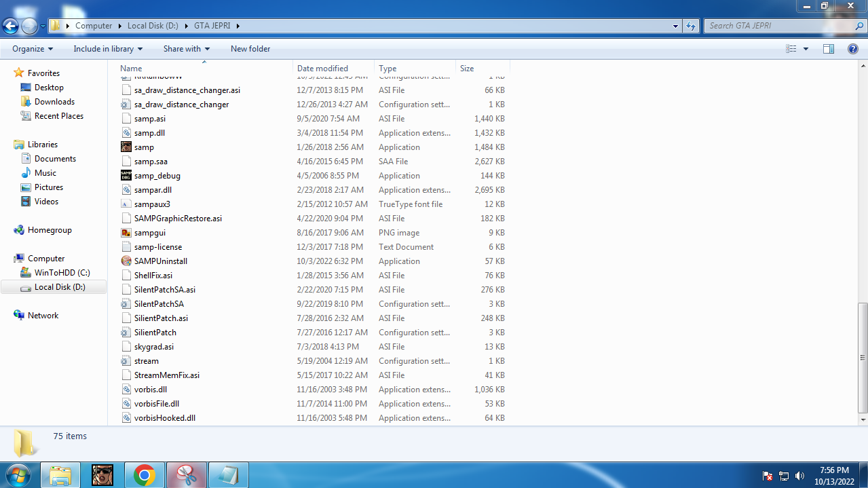The height and width of the screenshot is (488, 868).
Task: Click the vorbis.dll file icon
Action: click(126, 390)
